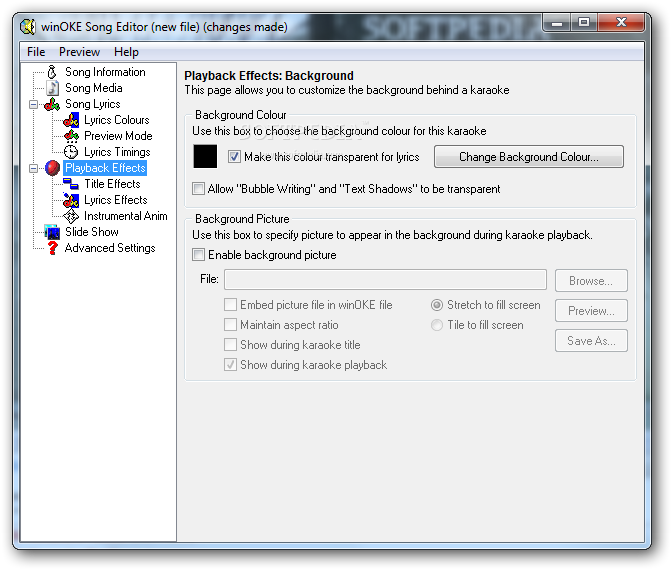Viewport: 672px width, 570px height.
Task: Click the Preview Mode icon
Action: (71, 136)
